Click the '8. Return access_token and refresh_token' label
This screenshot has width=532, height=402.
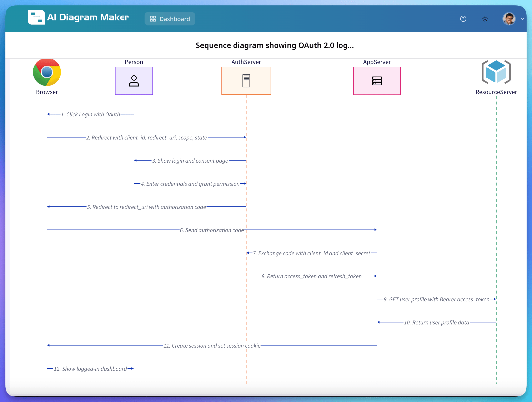coord(311,276)
